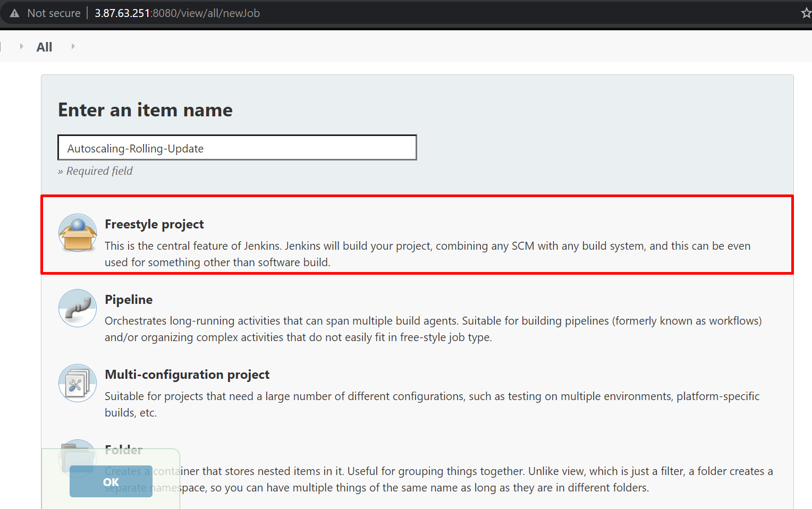
Task: Click the browser address bar URL
Action: [177, 13]
